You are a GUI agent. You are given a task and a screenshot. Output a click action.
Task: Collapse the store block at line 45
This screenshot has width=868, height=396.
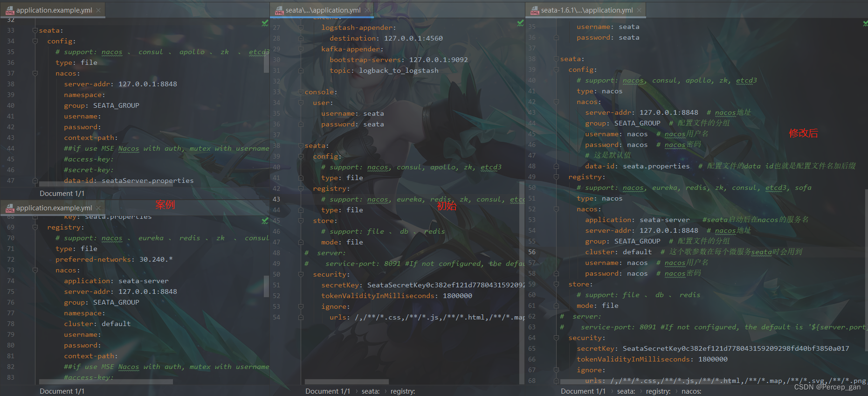301,221
